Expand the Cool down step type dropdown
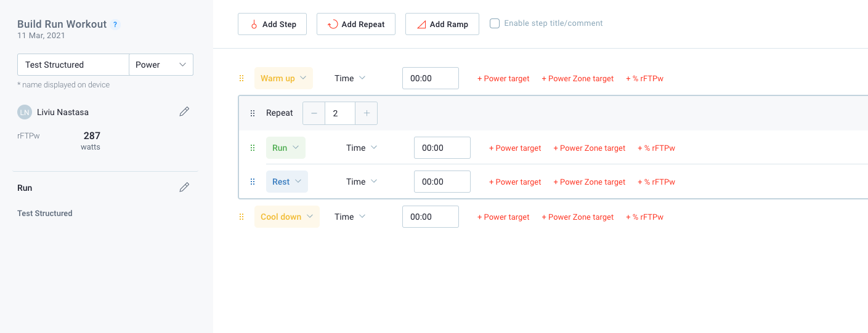The height and width of the screenshot is (333, 868). (286, 217)
